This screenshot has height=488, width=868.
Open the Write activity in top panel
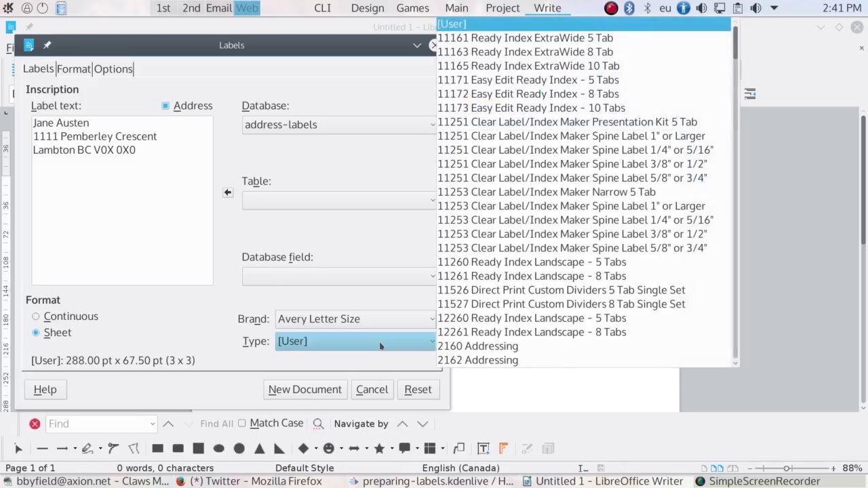[547, 8]
